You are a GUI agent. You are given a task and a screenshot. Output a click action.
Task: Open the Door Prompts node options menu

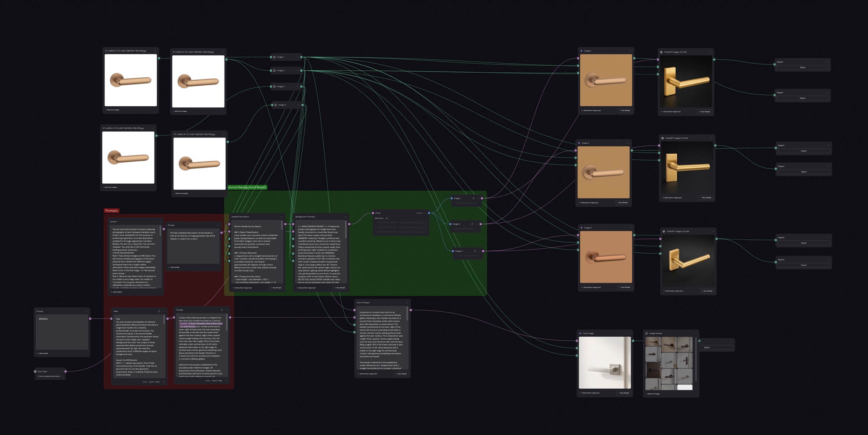pyautogui.click(x=407, y=303)
